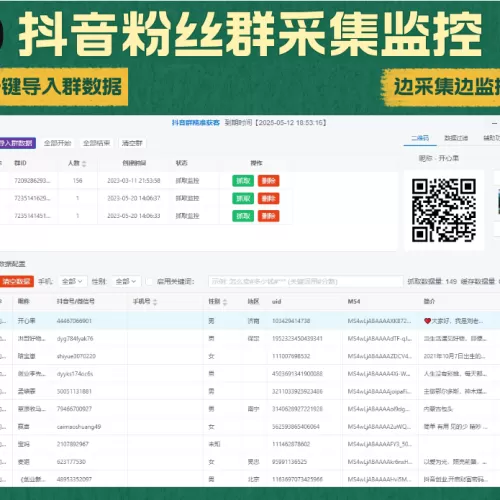Click Douyin ID caimaoshuang49

pyautogui.click(x=79, y=427)
